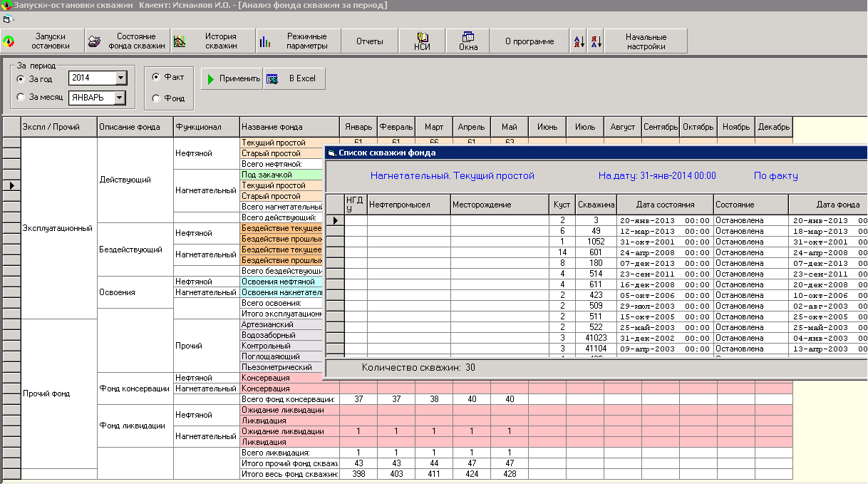Click the small icon under the title bar
This screenshot has height=484, width=868.
7,19
